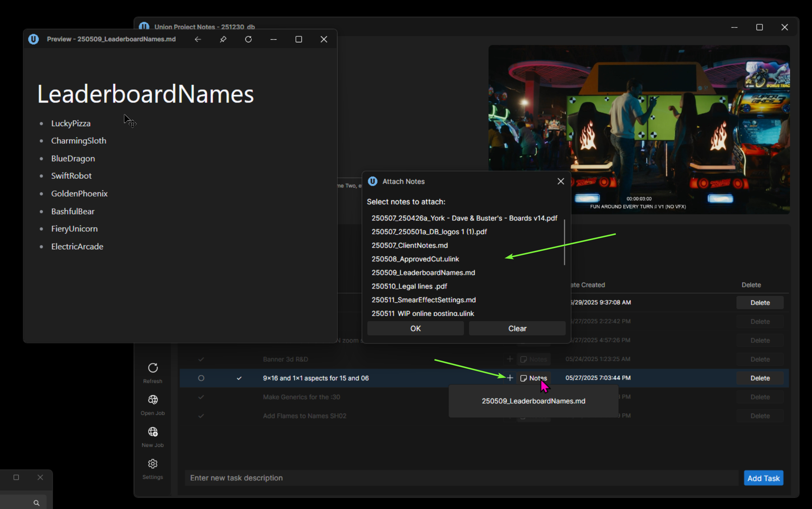Click the Preview window logo icon
This screenshot has width=812, height=509.
[33, 39]
